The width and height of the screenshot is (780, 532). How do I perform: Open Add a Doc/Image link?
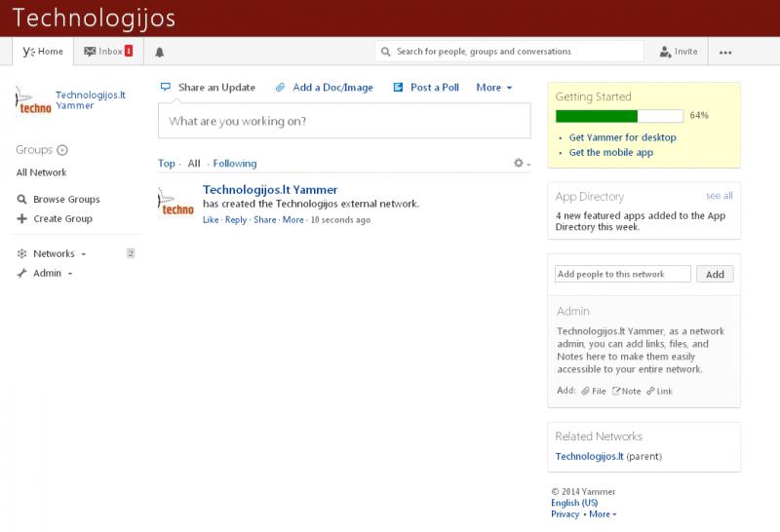(332, 87)
